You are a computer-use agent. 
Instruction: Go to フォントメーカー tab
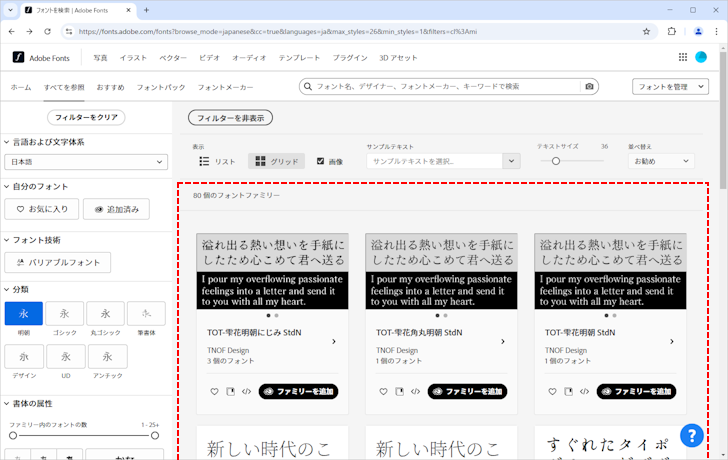[x=226, y=87]
